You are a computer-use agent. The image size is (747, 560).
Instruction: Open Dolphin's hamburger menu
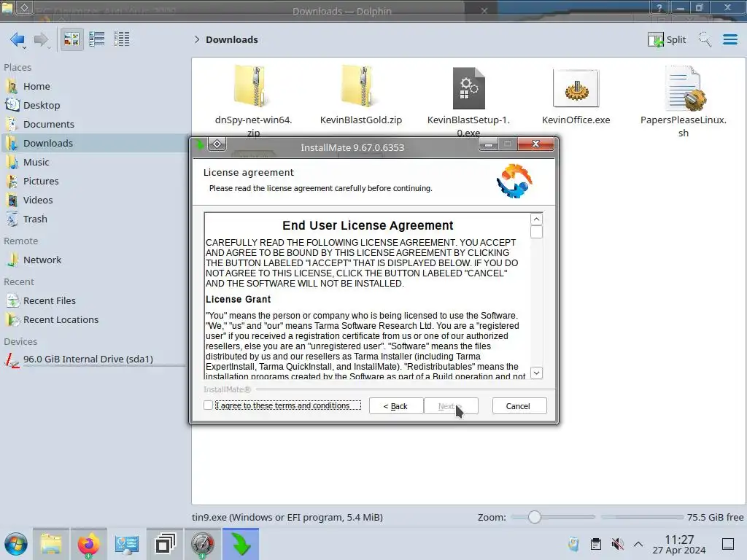tap(729, 39)
